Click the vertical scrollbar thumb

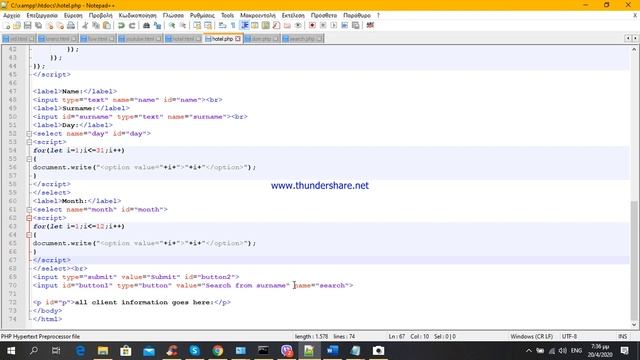(x=634, y=259)
